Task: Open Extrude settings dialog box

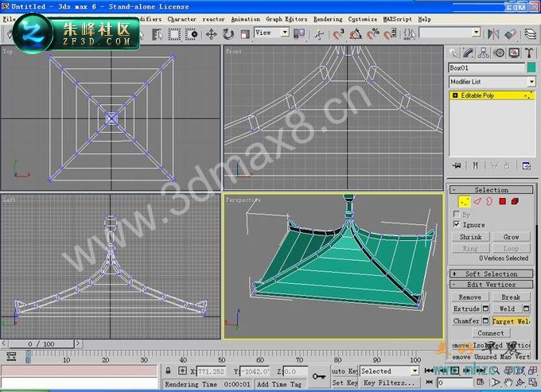Action: [485, 309]
